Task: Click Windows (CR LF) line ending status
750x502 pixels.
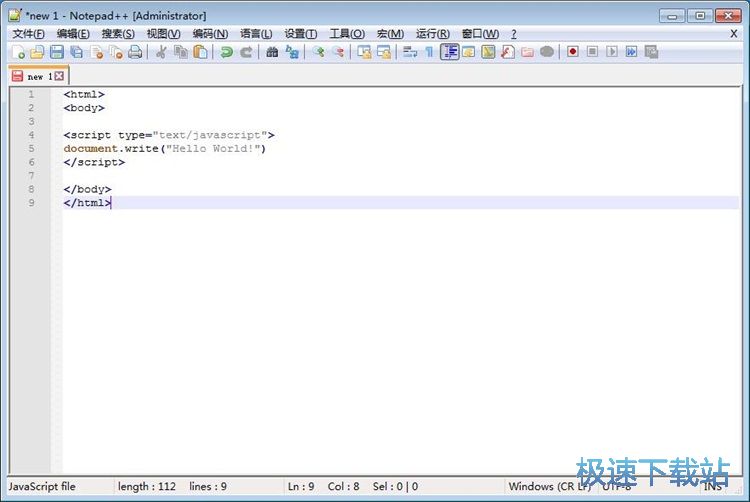Action: click(549, 486)
